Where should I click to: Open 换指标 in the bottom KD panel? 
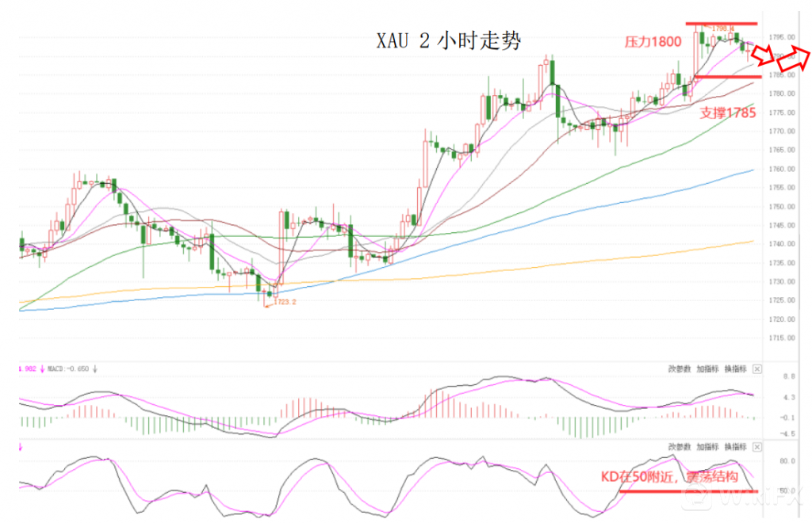point(734,447)
